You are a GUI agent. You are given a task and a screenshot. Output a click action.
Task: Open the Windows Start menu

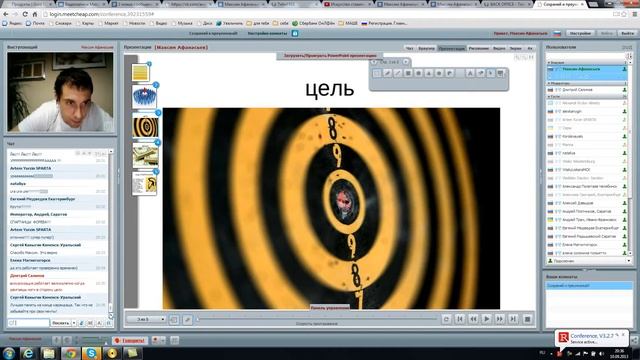9,353
